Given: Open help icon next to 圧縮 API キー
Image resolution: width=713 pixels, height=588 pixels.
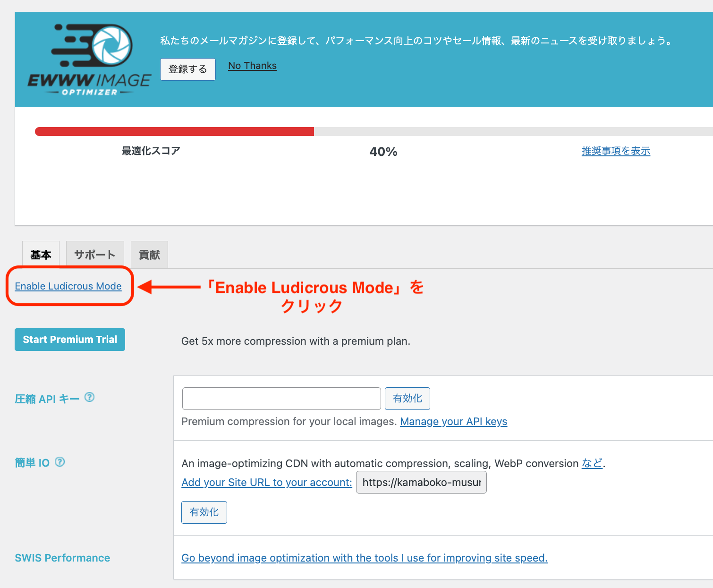Looking at the screenshot, I should tap(90, 397).
